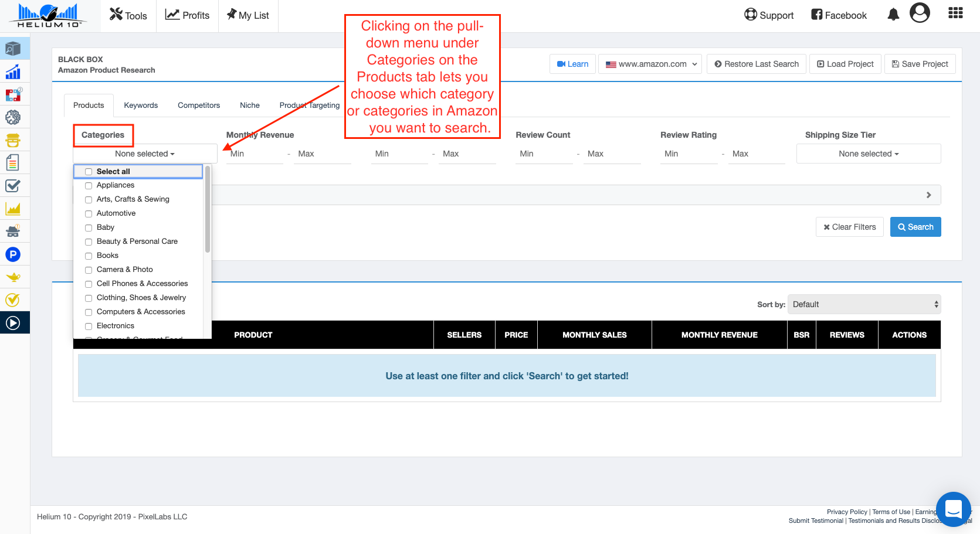Click the Review Count Min input field
Image resolution: width=980 pixels, height=534 pixels.
coord(544,154)
